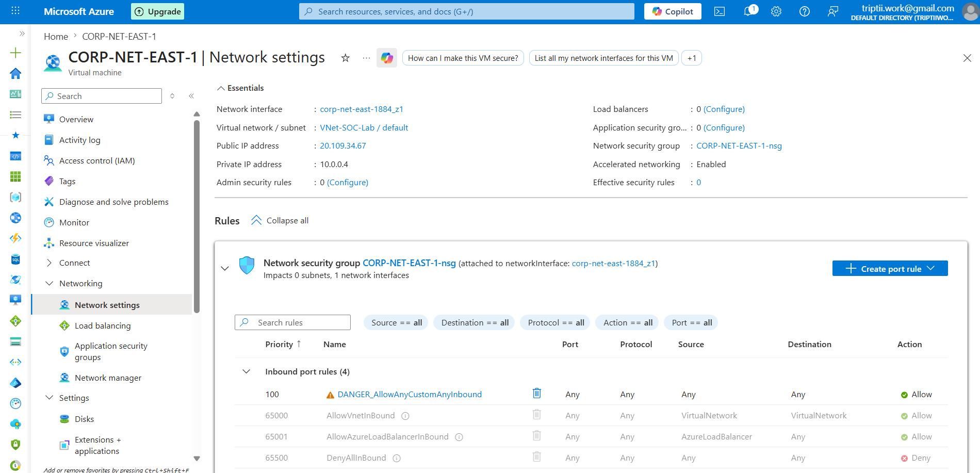Open portal settings gear
The width and height of the screenshot is (980, 473).
[x=776, y=11]
